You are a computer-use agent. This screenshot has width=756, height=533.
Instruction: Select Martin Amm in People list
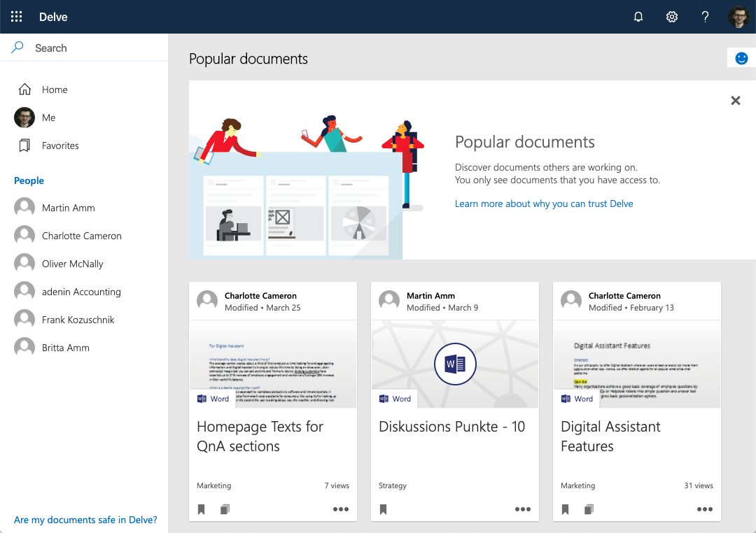coord(68,208)
